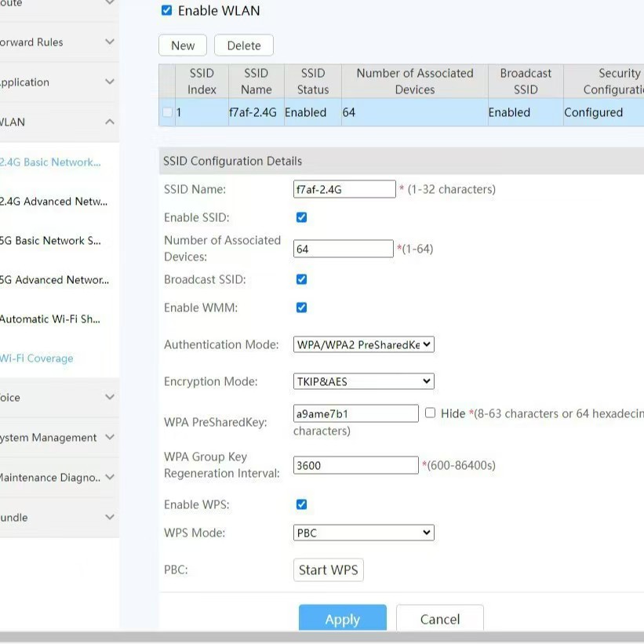Open the WPS Mode dropdown
The width and height of the screenshot is (644, 644).
(x=364, y=533)
